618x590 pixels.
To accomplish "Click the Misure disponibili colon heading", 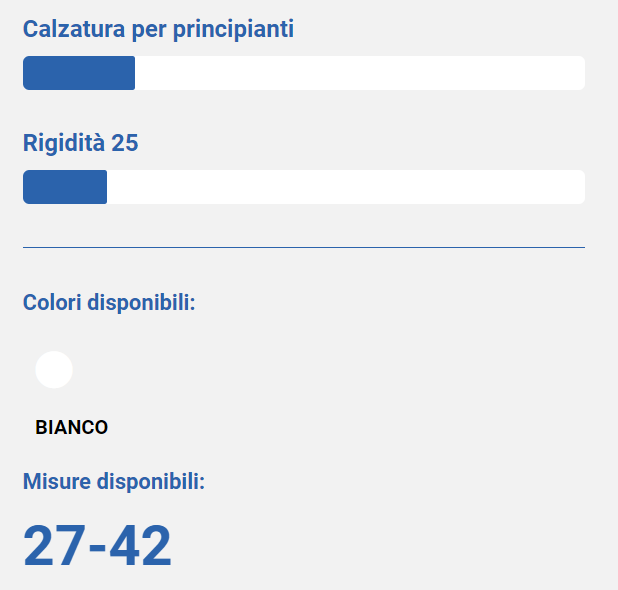I will tap(114, 482).
